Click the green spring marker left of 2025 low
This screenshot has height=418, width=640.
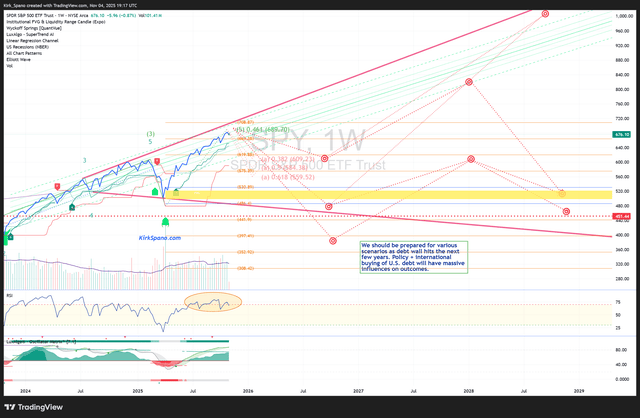point(155,191)
